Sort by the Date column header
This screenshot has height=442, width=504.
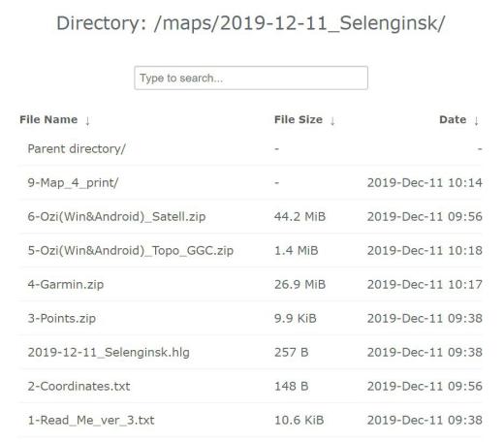pos(453,119)
